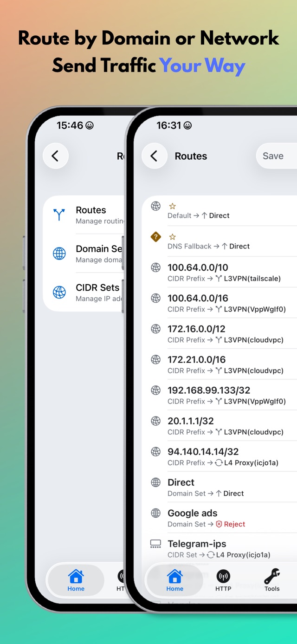Open the Google ads route
The image size is (297, 644).
pyautogui.click(x=220, y=517)
